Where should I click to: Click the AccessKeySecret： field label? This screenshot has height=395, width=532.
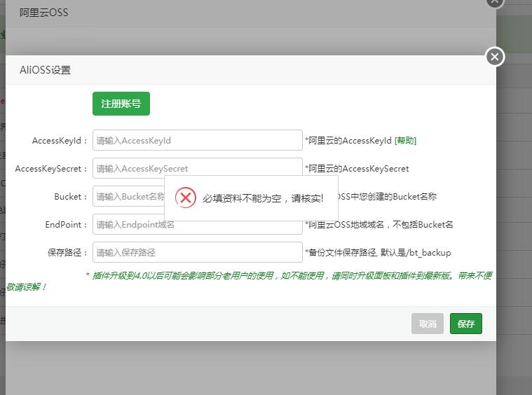point(51,169)
